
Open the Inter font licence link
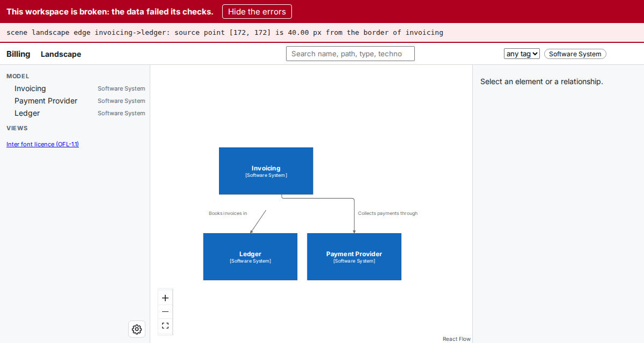(42, 144)
